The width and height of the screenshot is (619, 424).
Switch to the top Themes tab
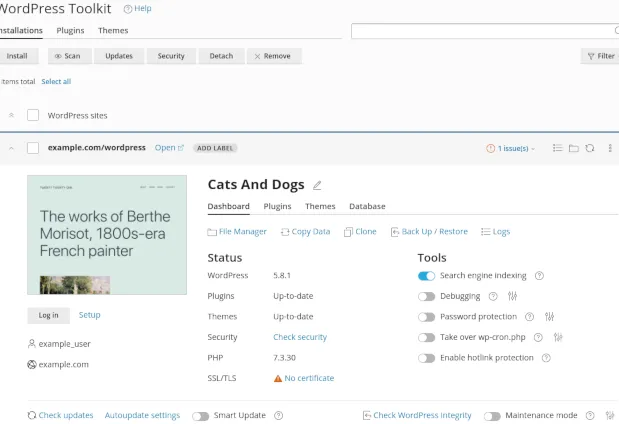[113, 30]
